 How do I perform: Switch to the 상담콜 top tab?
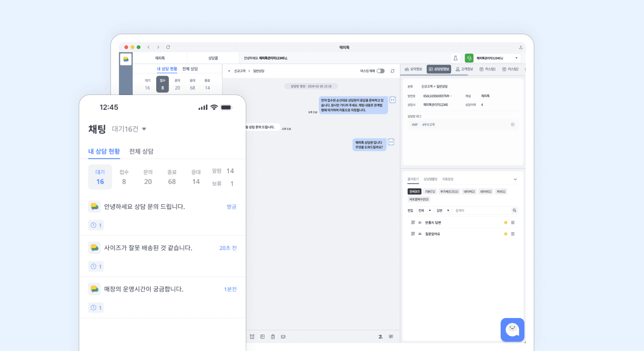[x=213, y=58]
